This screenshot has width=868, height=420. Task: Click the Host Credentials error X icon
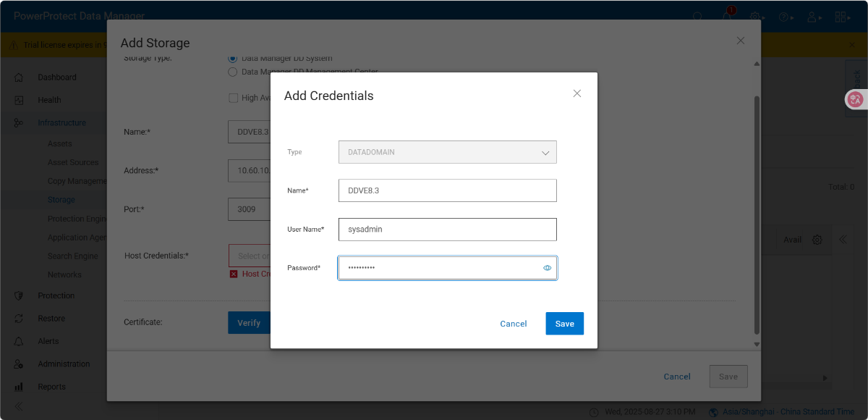pos(234,274)
